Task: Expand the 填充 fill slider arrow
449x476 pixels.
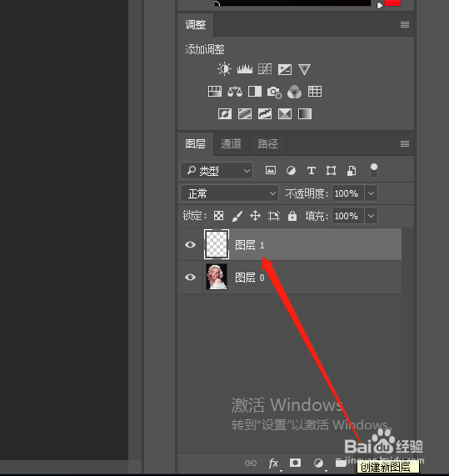Action: point(371,216)
